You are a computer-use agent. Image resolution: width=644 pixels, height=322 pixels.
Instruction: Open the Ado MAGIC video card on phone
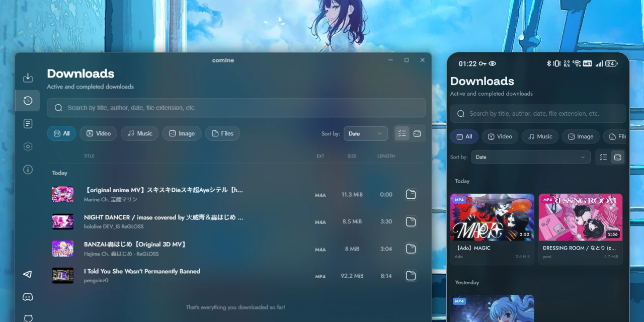pyautogui.click(x=492, y=229)
